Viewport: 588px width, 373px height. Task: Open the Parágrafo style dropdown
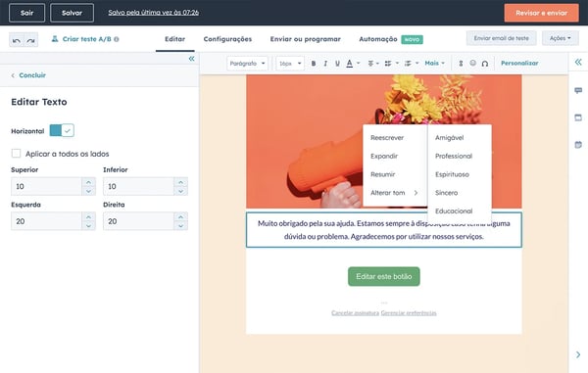coord(248,64)
